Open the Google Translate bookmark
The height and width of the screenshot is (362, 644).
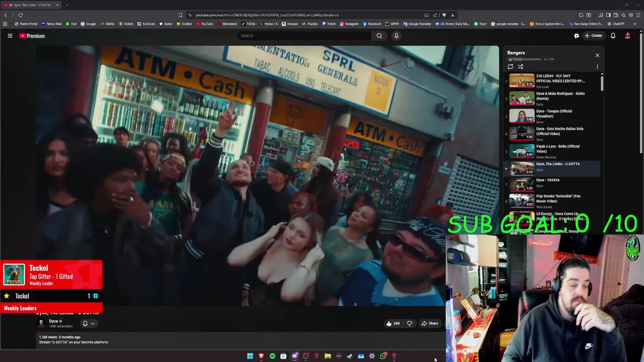tap(417, 24)
